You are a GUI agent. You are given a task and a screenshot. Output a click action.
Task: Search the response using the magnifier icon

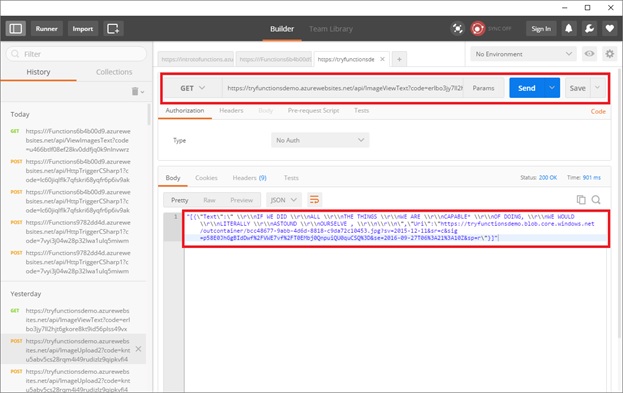click(x=596, y=199)
